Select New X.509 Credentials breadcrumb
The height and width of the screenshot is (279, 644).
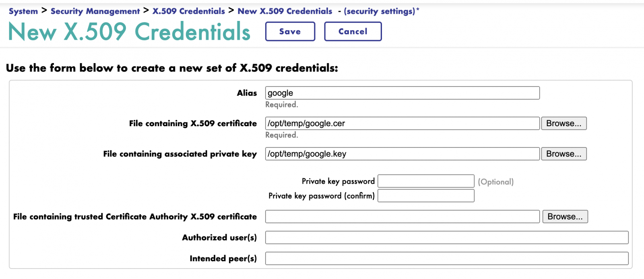[x=285, y=11]
